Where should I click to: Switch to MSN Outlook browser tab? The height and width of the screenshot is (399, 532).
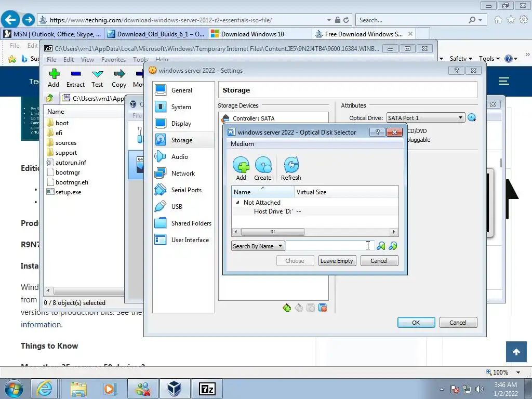point(52,34)
